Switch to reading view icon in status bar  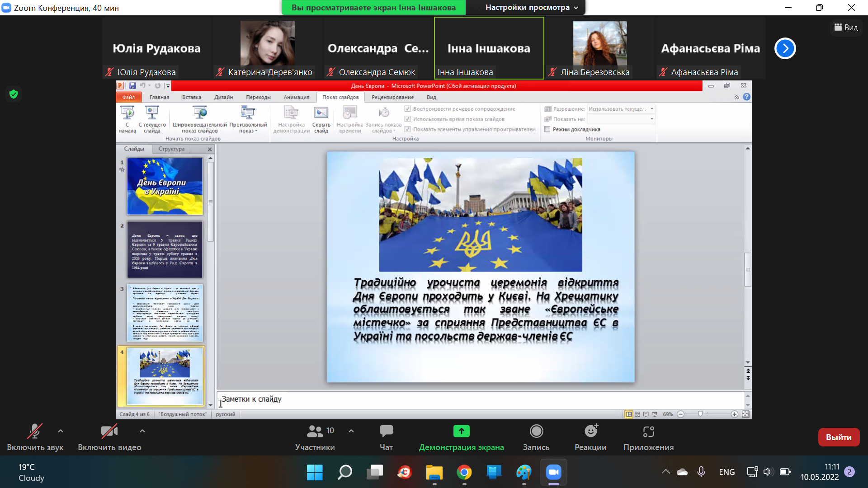(646, 414)
